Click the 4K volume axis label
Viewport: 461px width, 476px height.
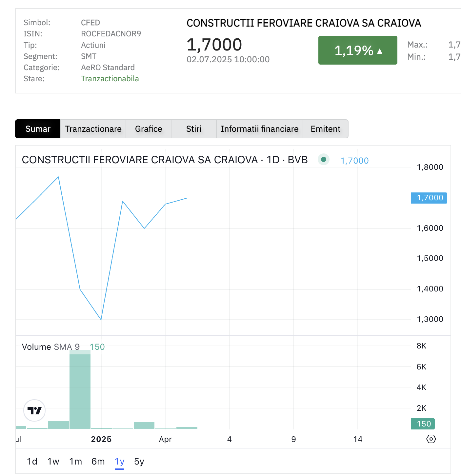(421, 387)
